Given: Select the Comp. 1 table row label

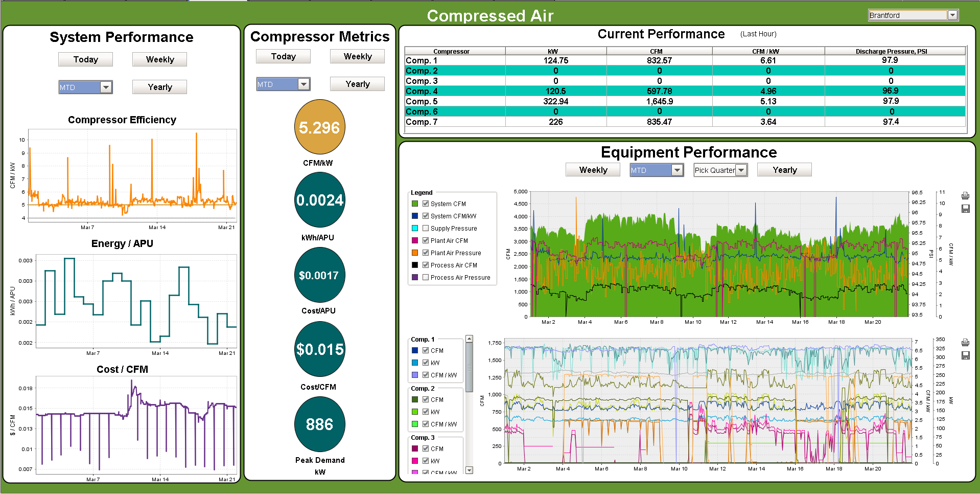Looking at the screenshot, I should coord(422,60).
